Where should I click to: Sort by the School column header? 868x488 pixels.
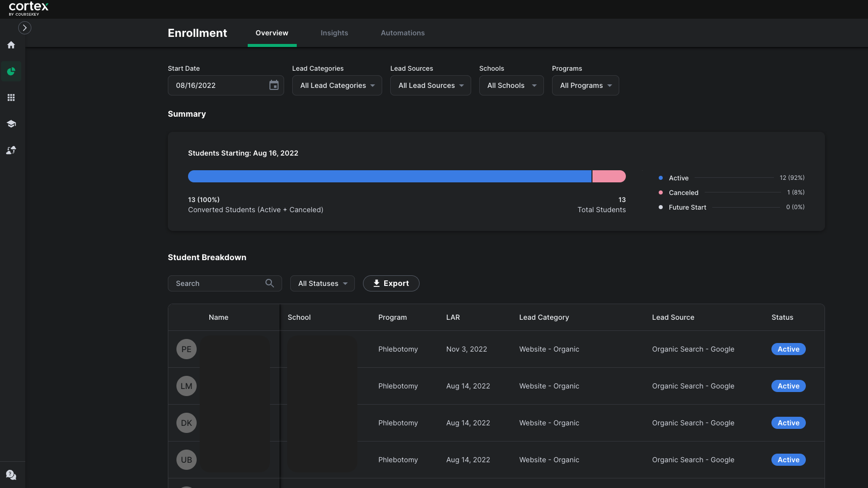tap(299, 317)
